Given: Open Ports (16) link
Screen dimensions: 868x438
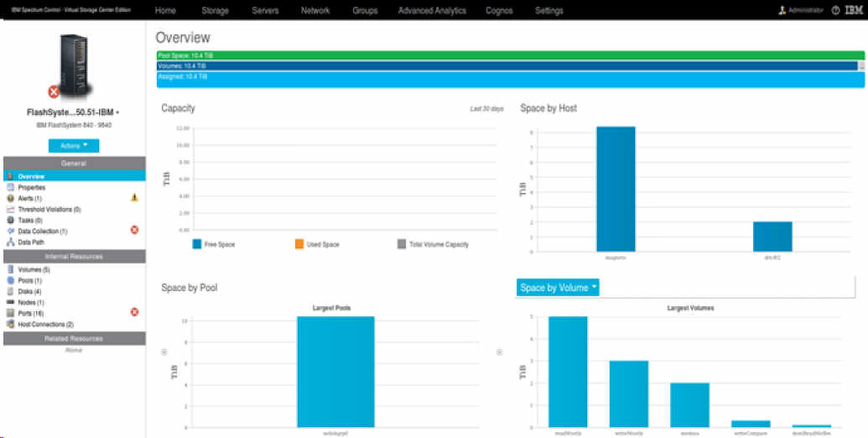Looking at the screenshot, I should coord(31,314).
